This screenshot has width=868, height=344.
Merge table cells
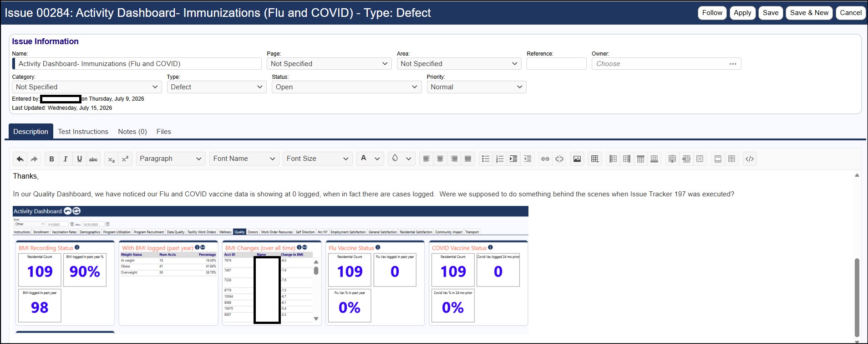coord(718,159)
